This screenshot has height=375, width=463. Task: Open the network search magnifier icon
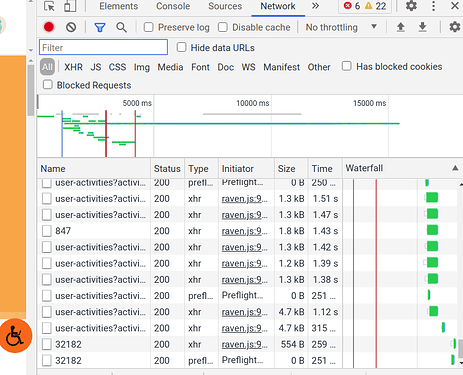tap(121, 27)
